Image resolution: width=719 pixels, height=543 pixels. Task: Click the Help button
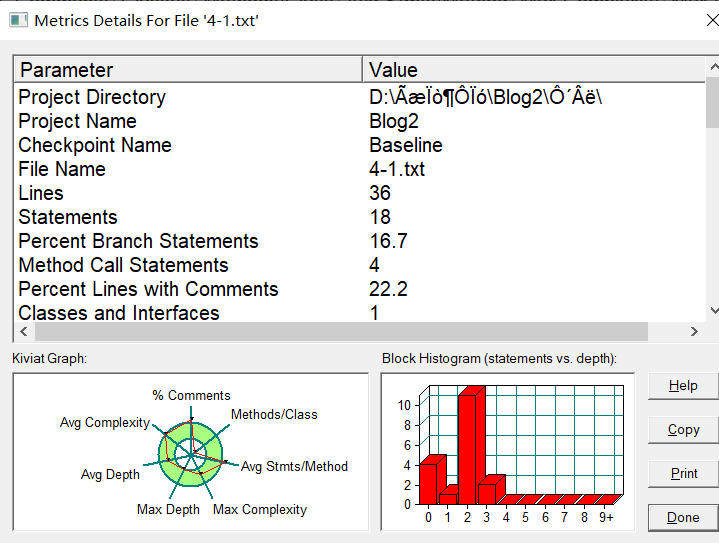[683, 386]
